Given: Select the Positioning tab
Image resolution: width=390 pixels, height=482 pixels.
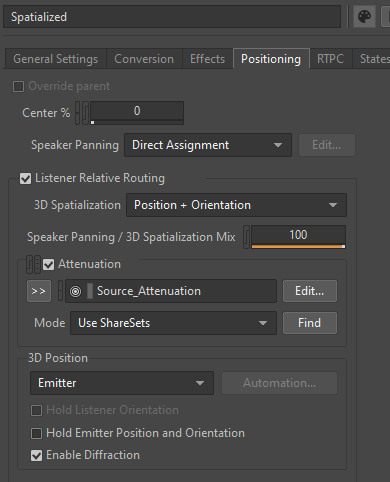Looking at the screenshot, I should [x=271, y=59].
